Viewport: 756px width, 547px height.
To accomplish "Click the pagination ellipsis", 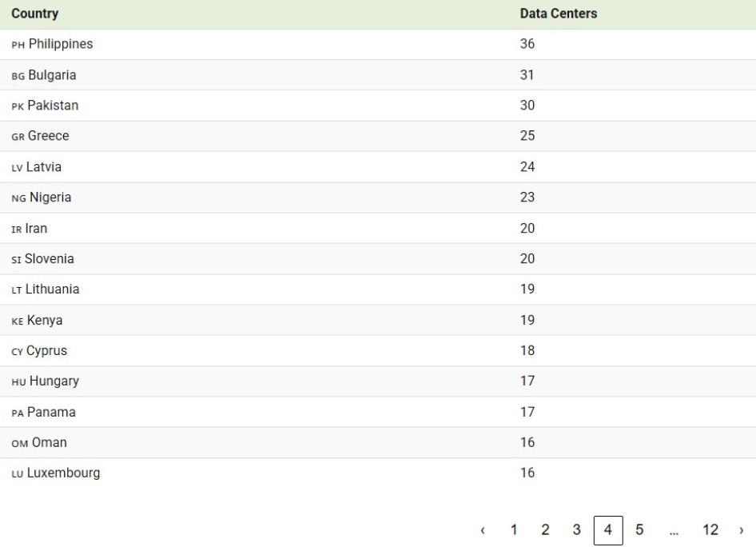I will (x=674, y=530).
